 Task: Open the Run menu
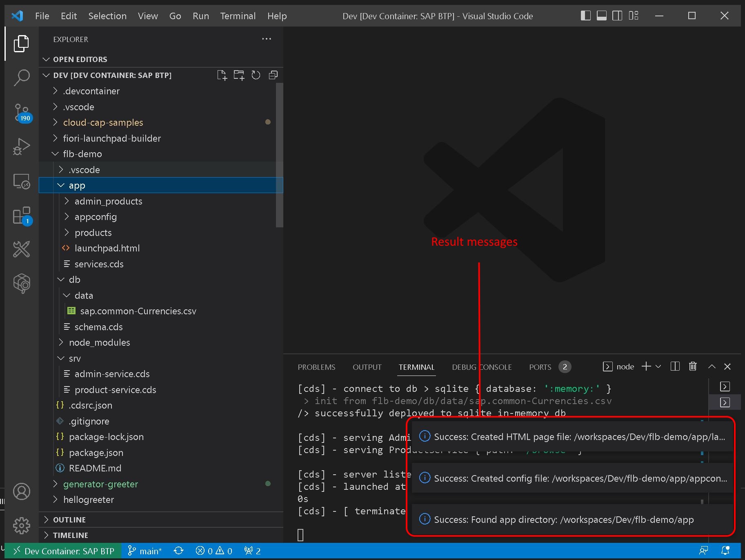coord(201,16)
